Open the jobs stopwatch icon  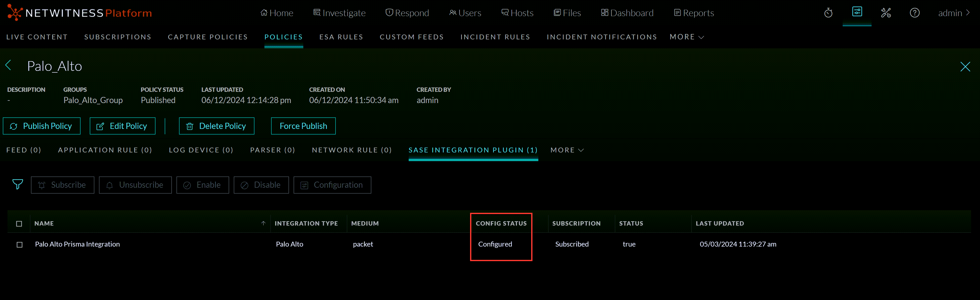coord(828,13)
